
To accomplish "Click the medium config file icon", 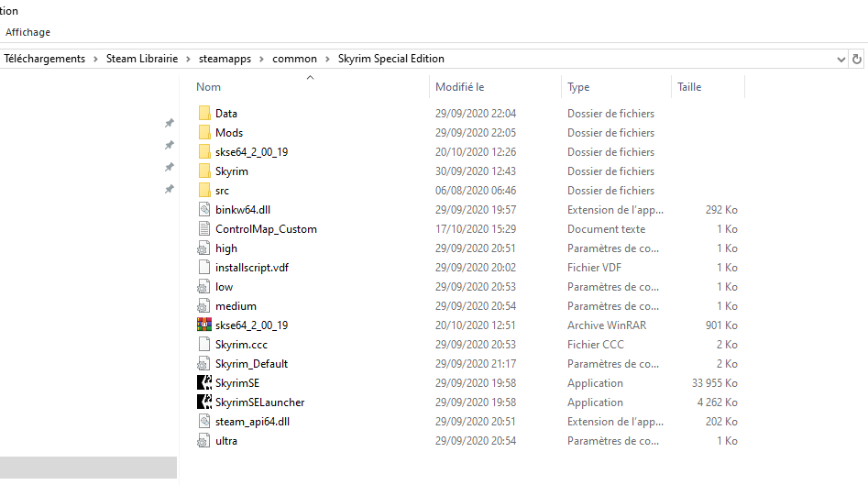I will pos(203,305).
